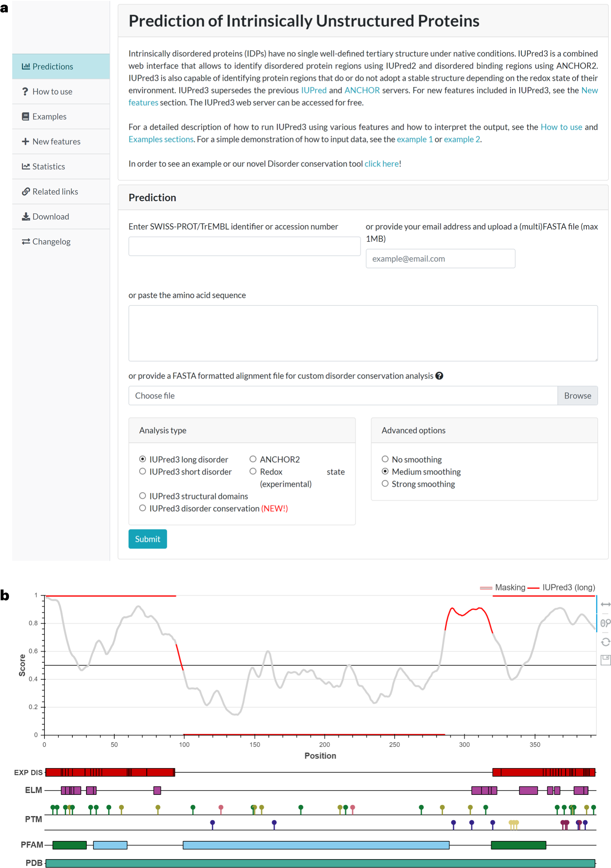Choose Strong smoothing

click(x=385, y=484)
